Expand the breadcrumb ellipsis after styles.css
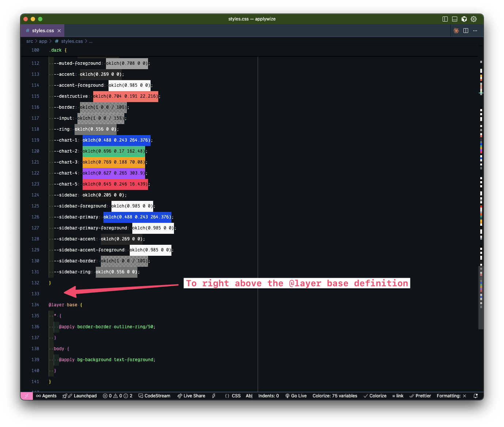This screenshot has height=427, width=504. click(x=91, y=41)
